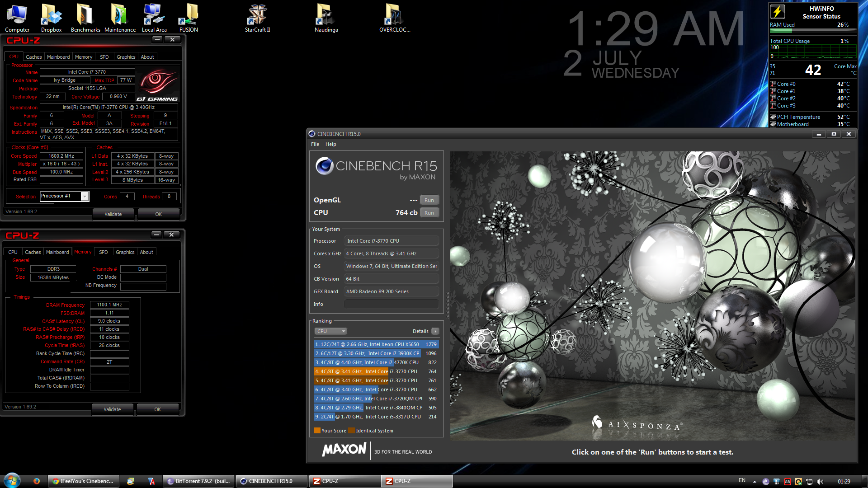Click the hardware monitor tray icon with bars
The height and width of the screenshot is (488, 868).
[776, 482]
